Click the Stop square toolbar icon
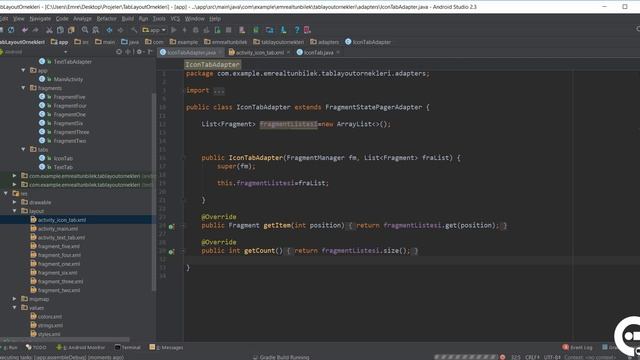640x360 pixels. (229, 30)
